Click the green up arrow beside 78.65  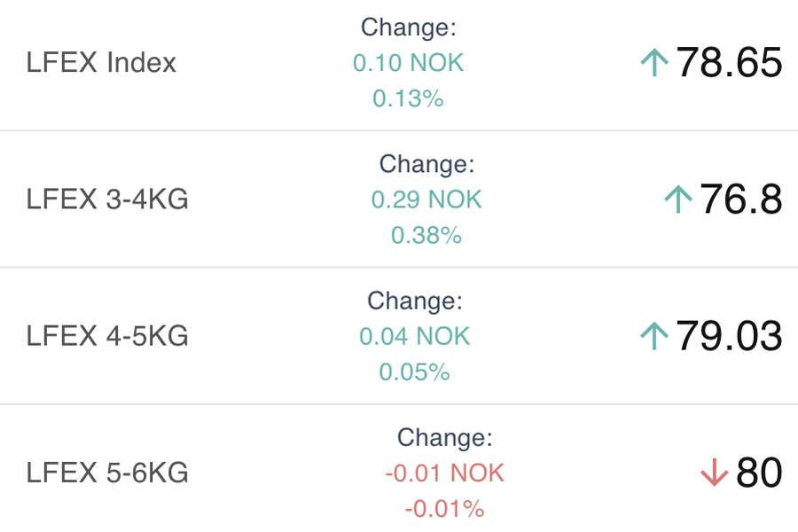pyautogui.click(x=653, y=63)
